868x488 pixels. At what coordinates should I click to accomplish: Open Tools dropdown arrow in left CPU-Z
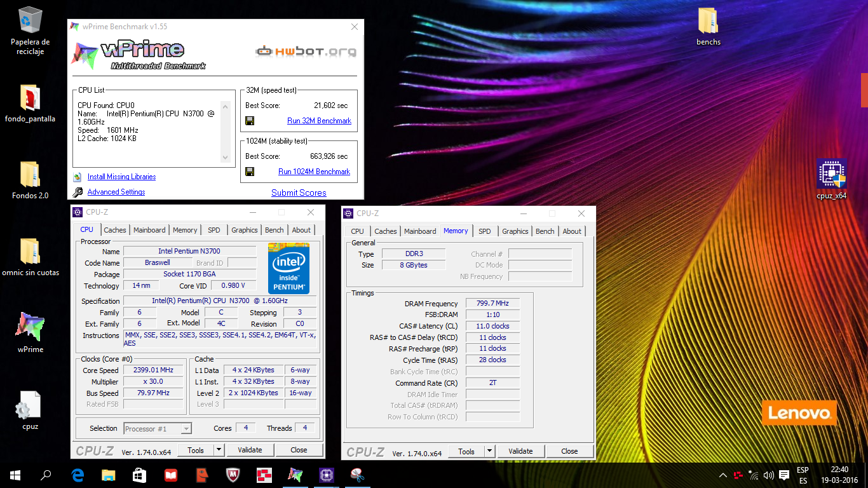click(x=219, y=450)
